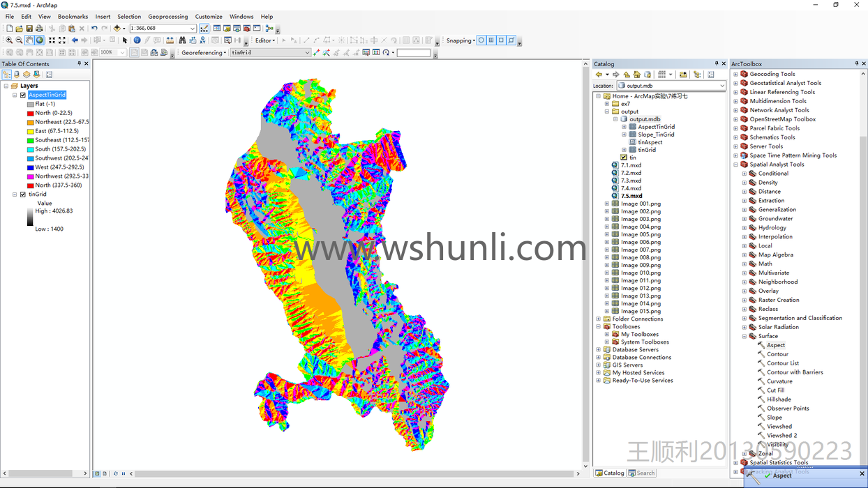Open the Catalog Location dropdown
Screen dimensions: 868x488
pos(722,86)
